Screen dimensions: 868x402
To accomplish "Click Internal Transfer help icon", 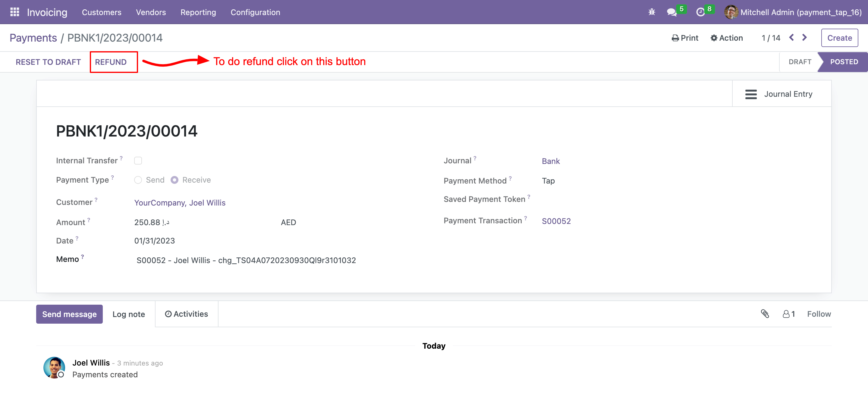I will pos(121,158).
